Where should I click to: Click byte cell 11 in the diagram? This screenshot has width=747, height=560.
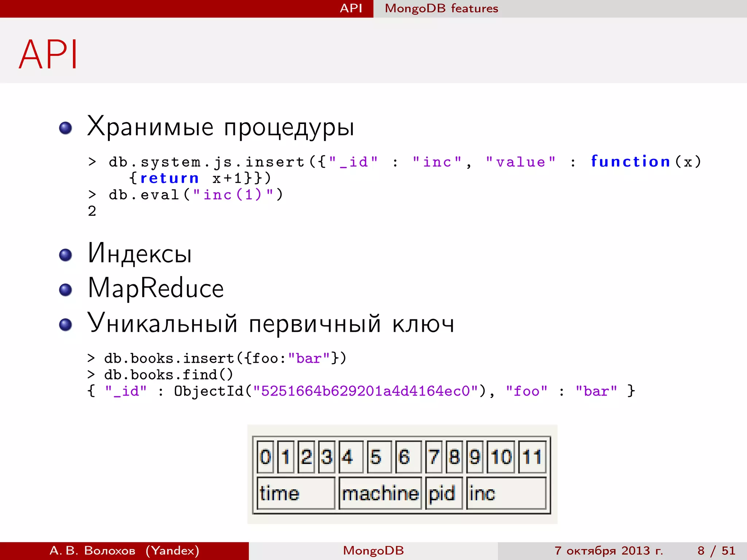click(532, 457)
